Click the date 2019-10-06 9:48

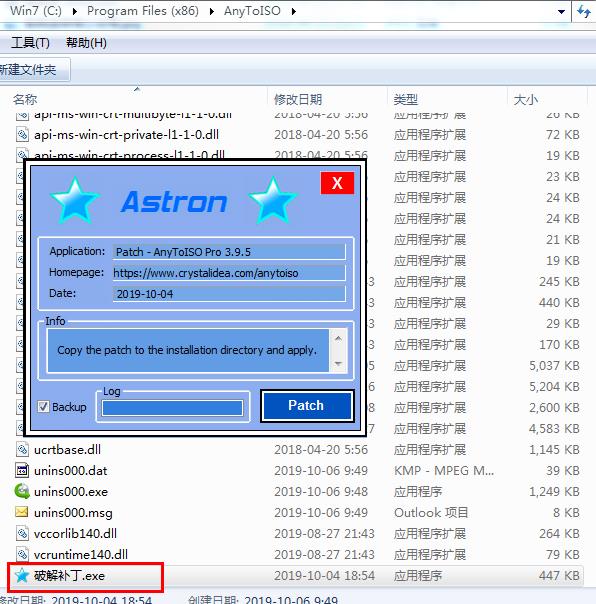321,492
